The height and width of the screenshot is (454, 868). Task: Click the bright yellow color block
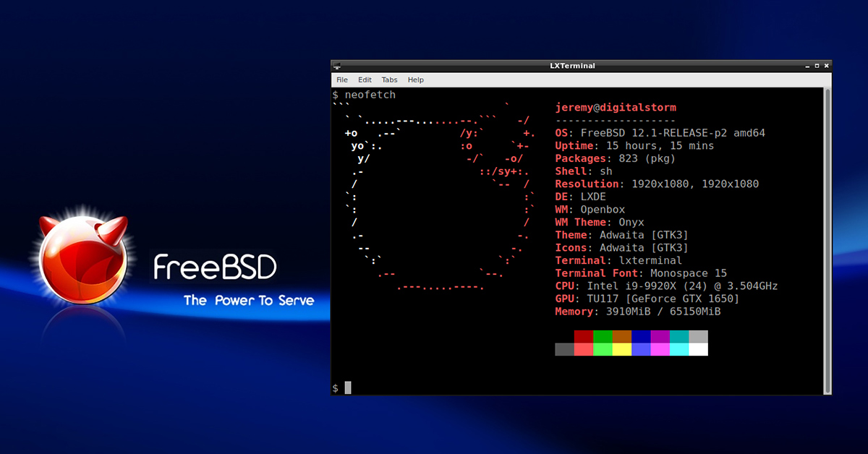pyautogui.click(x=621, y=349)
